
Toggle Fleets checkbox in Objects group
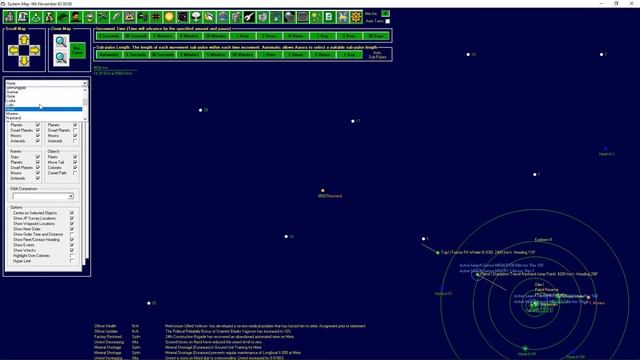75,157
